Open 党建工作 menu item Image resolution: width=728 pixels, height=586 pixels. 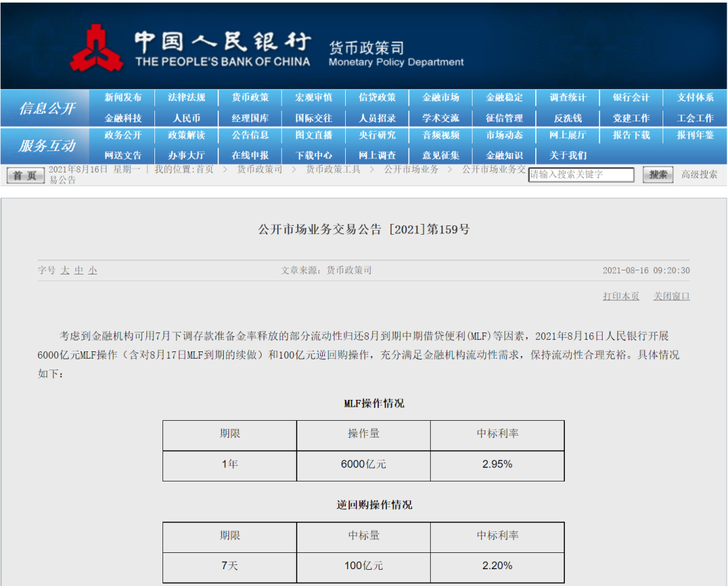[x=632, y=119]
